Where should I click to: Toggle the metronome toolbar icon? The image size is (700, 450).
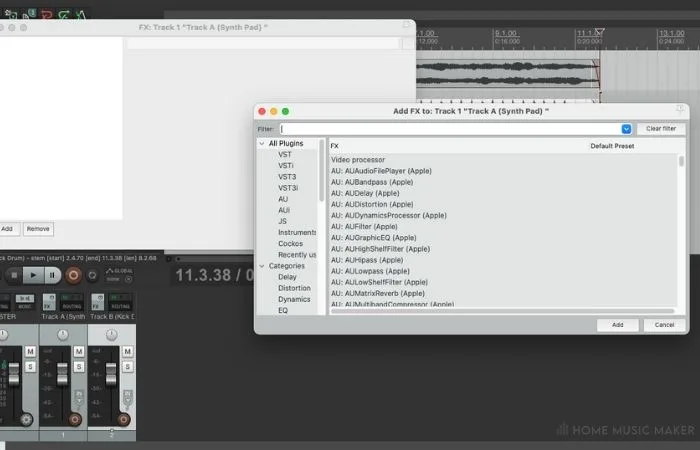point(80,15)
